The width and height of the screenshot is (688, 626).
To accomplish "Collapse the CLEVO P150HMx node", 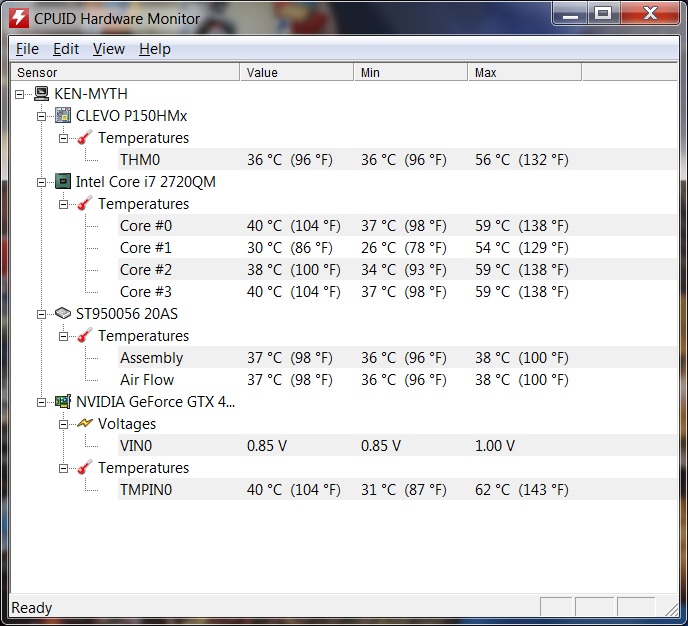I will [41, 116].
